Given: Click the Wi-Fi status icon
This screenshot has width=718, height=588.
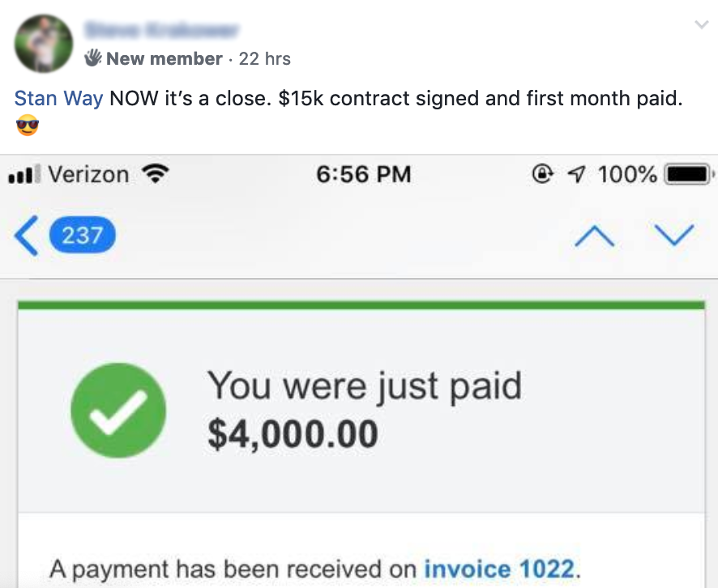Looking at the screenshot, I should pos(156,174).
